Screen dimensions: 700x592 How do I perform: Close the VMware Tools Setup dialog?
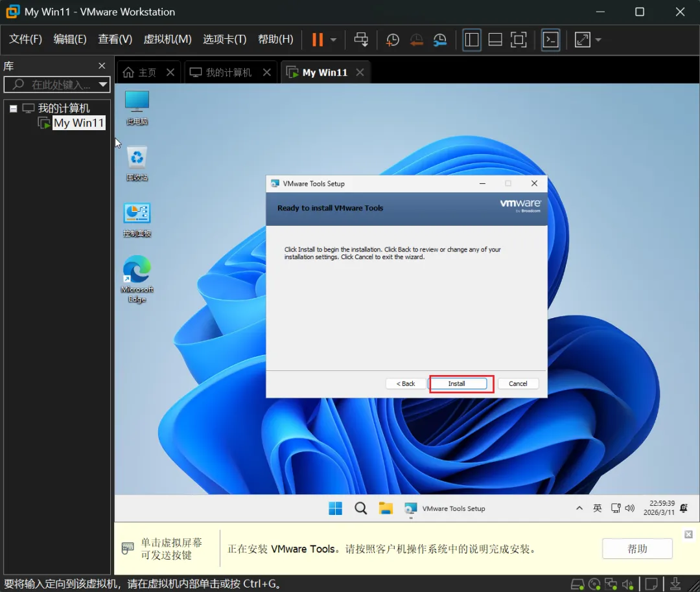(x=534, y=183)
